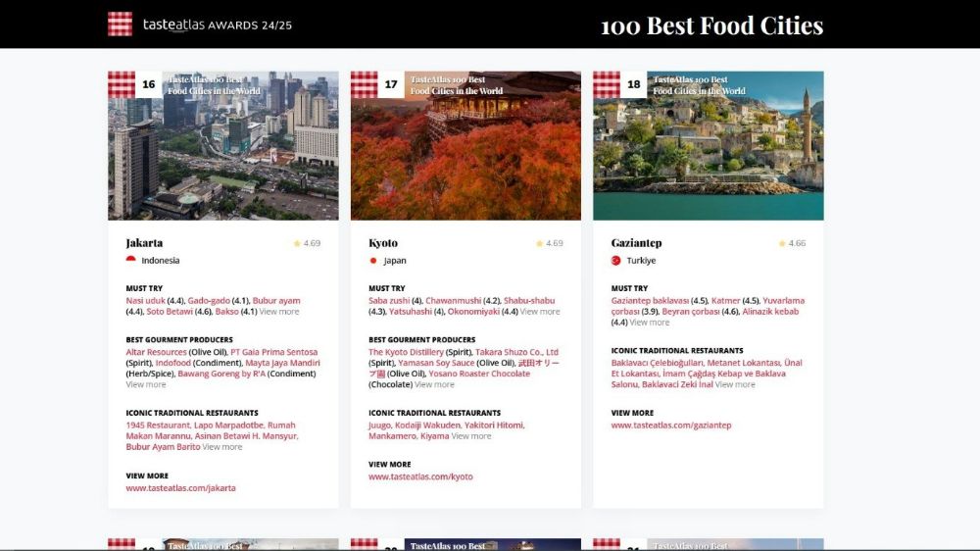Expand View more under Kyoto Best Gourmet Producers

click(434, 384)
